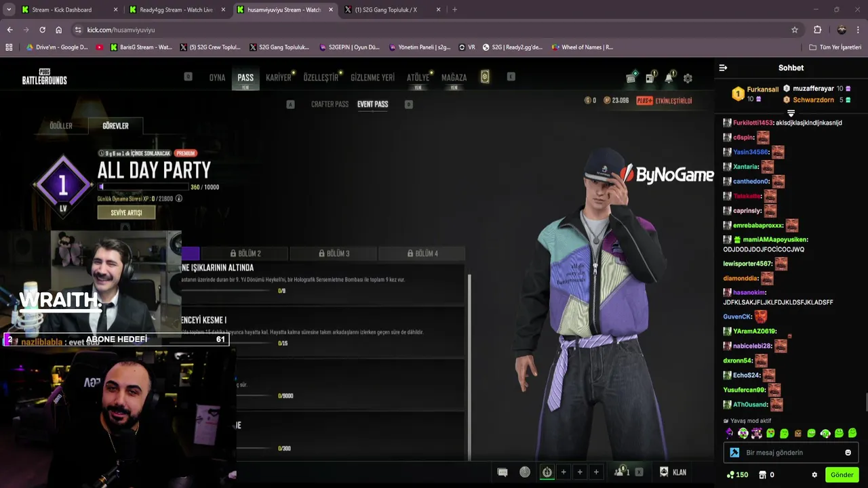
Task: Go to the browser home page icon
Action: point(58,30)
